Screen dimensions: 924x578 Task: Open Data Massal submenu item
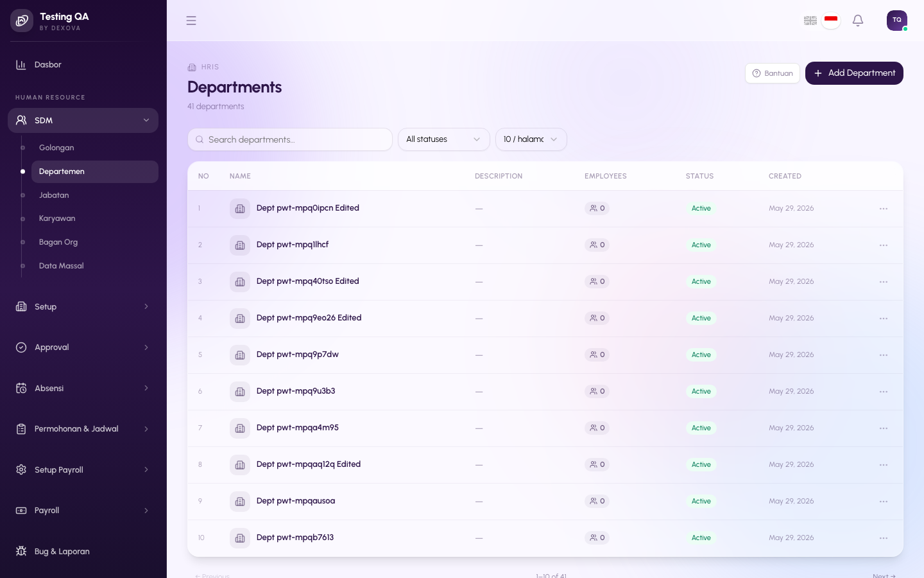(x=95, y=266)
